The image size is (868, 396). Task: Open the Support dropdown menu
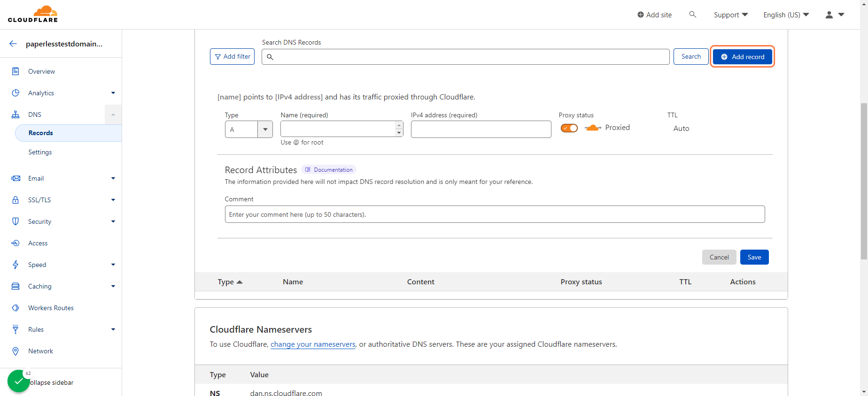pos(731,15)
